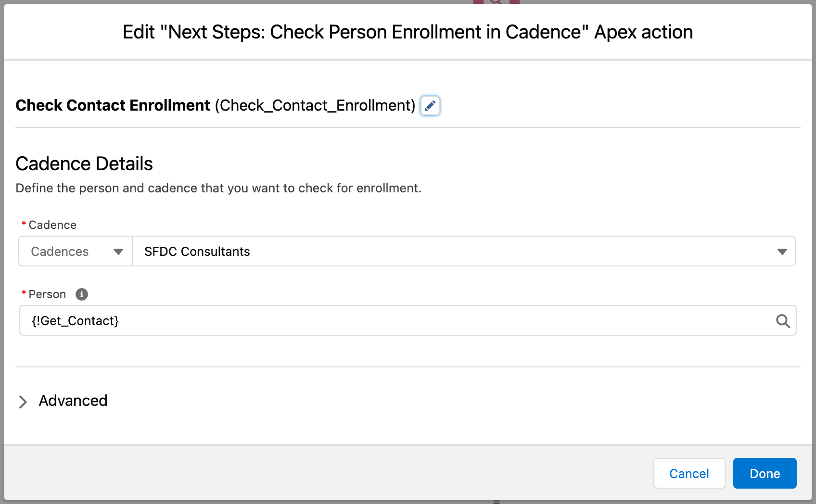Click the dialog title about Apex action
816x504 pixels.
pyautogui.click(x=408, y=32)
